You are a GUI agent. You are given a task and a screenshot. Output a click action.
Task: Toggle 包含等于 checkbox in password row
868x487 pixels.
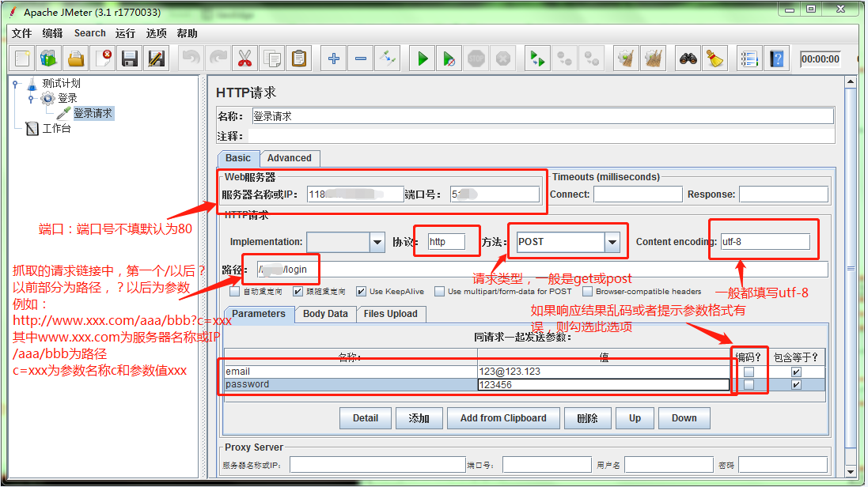796,384
